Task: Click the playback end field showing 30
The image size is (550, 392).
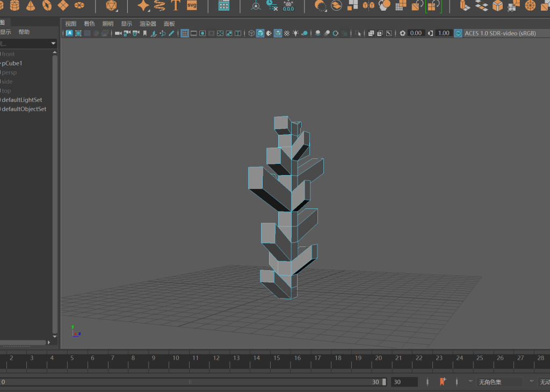Action: click(404, 382)
